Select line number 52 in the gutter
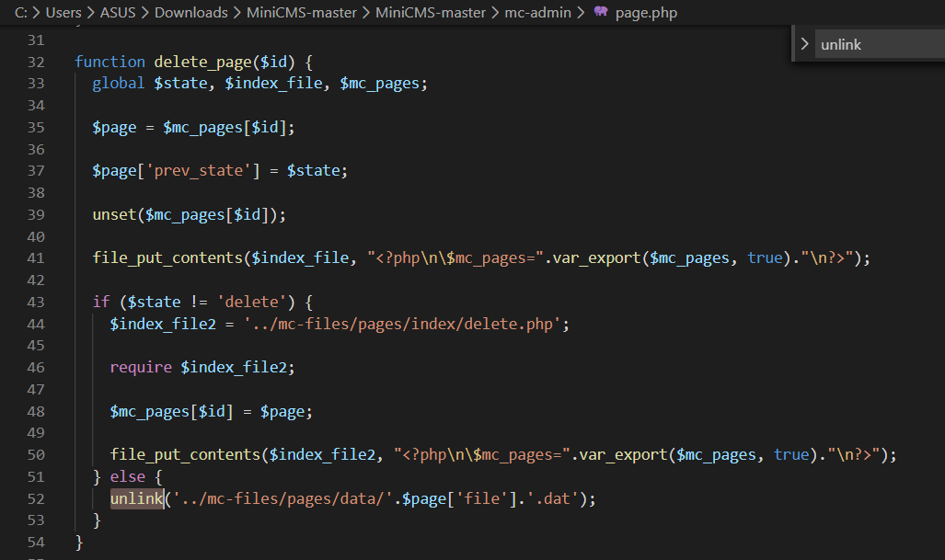Image resolution: width=945 pixels, height=560 pixels. (x=36, y=499)
